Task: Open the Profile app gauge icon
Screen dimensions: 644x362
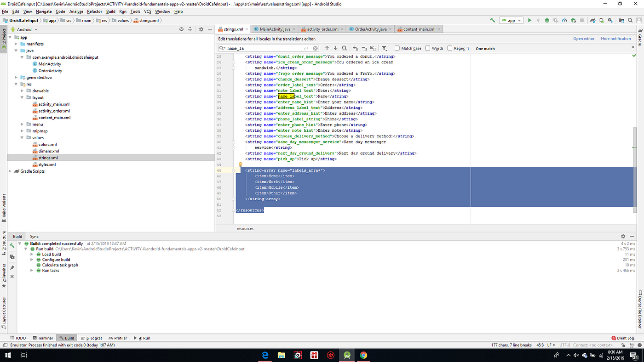Action: coord(564,20)
